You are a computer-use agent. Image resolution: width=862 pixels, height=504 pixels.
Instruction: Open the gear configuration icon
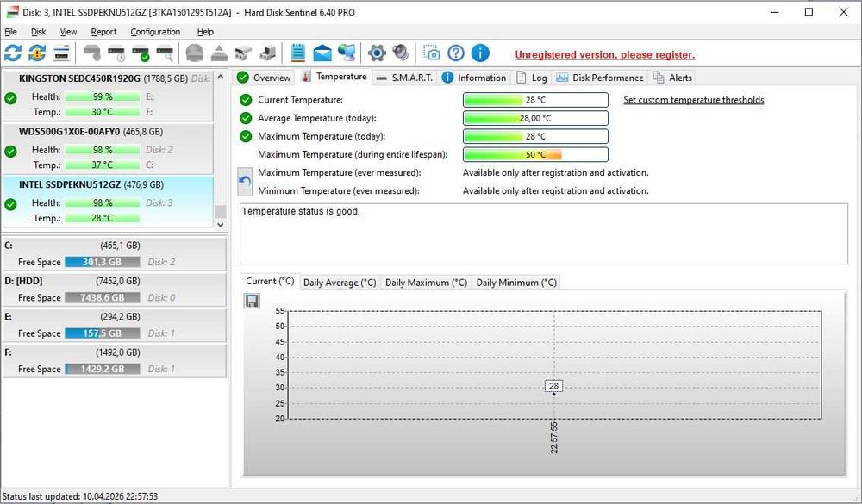click(378, 53)
